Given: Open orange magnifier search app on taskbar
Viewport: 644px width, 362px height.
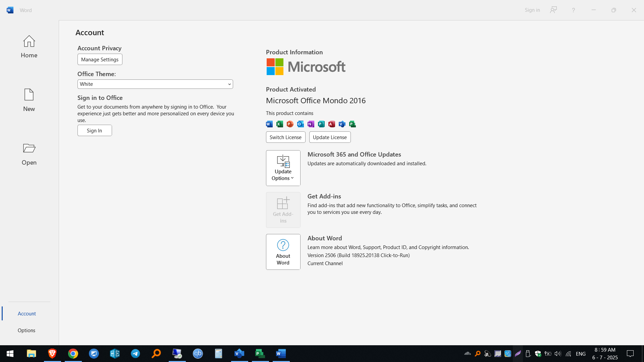Looking at the screenshot, I should [156, 354].
